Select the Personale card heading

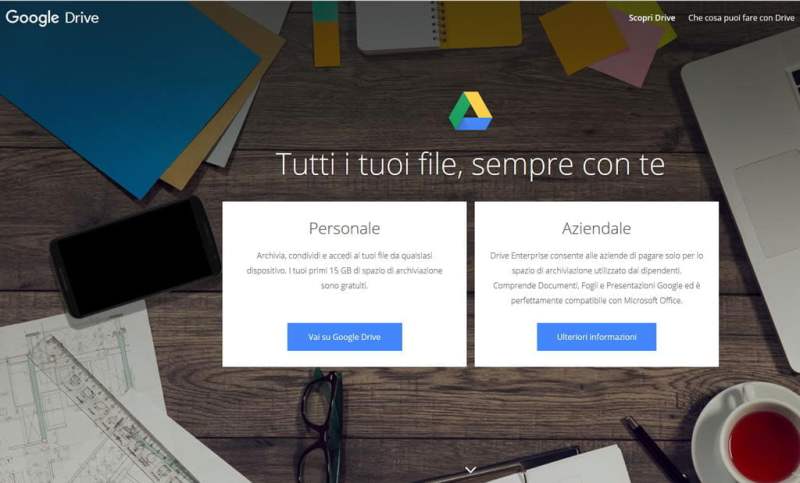pyautogui.click(x=344, y=228)
